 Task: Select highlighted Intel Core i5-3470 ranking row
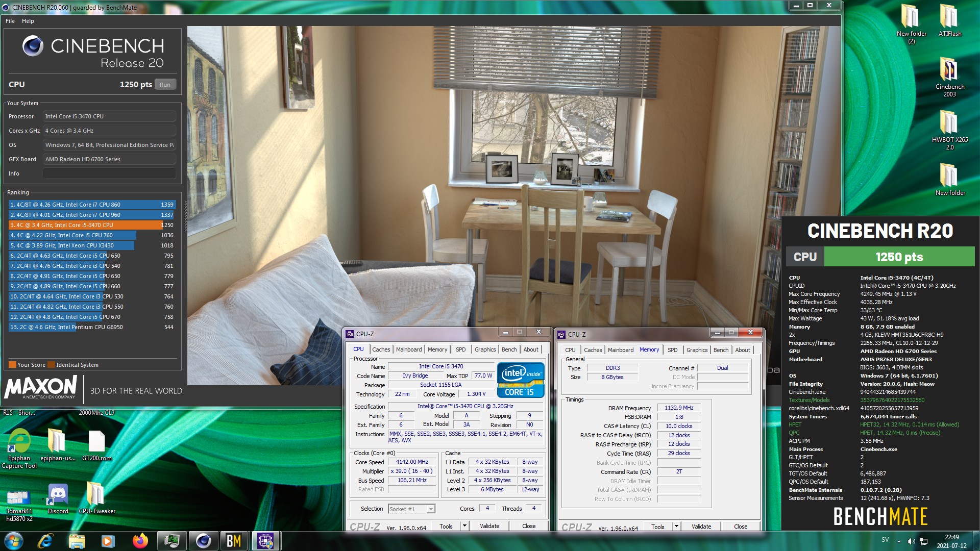click(92, 225)
